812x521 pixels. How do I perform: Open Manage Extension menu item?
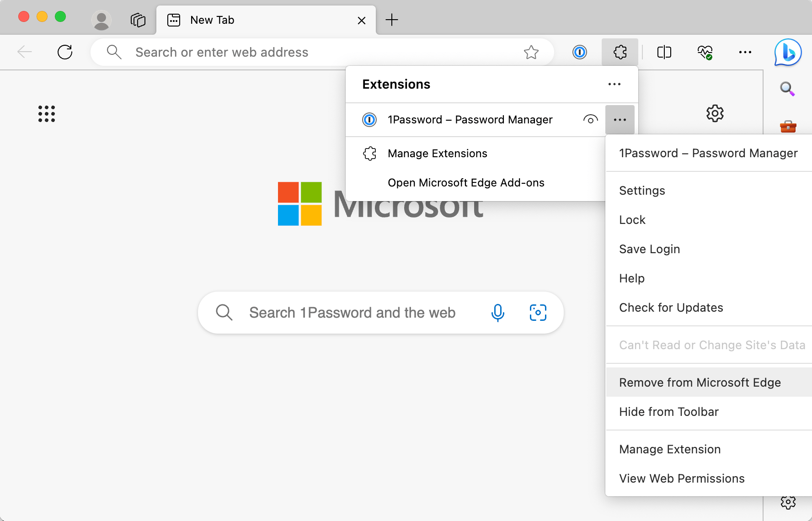pyautogui.click(x=709, y=449)
